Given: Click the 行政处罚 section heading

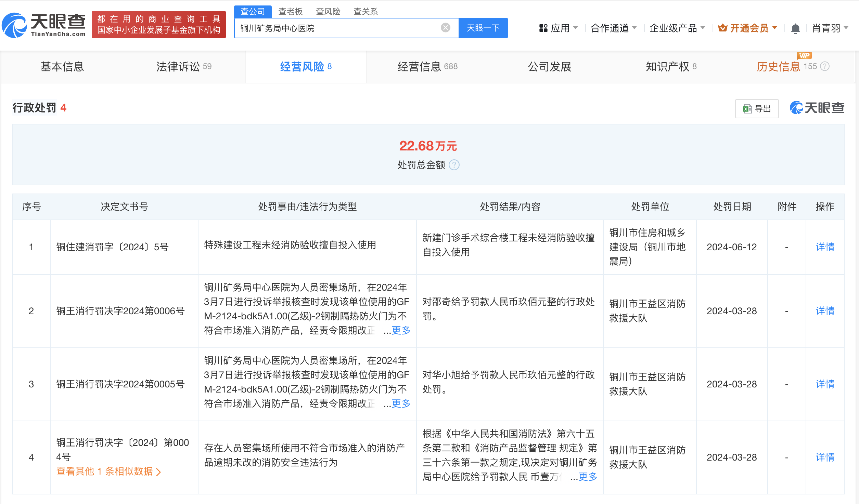Looking at the screenshot, I should (34, 108).
